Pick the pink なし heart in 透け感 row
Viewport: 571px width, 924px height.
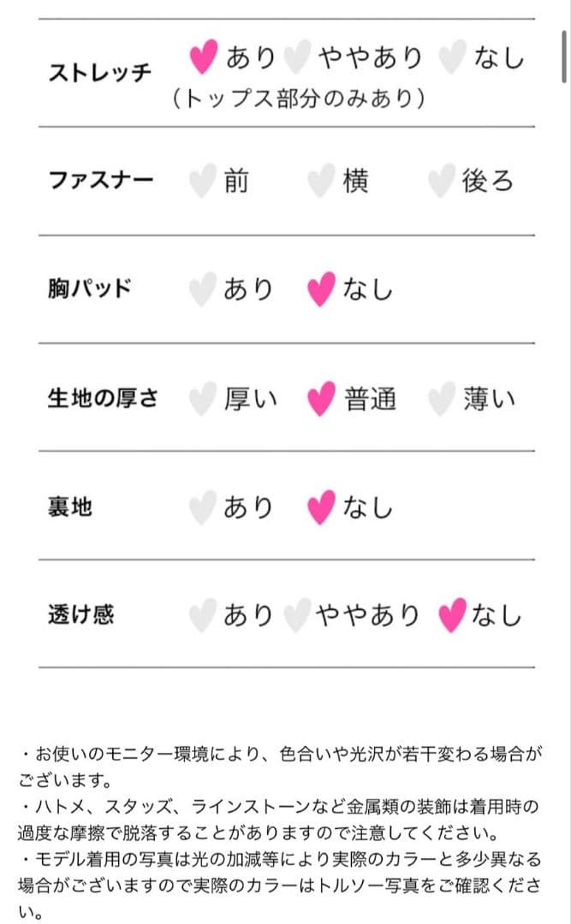(450, 615)
